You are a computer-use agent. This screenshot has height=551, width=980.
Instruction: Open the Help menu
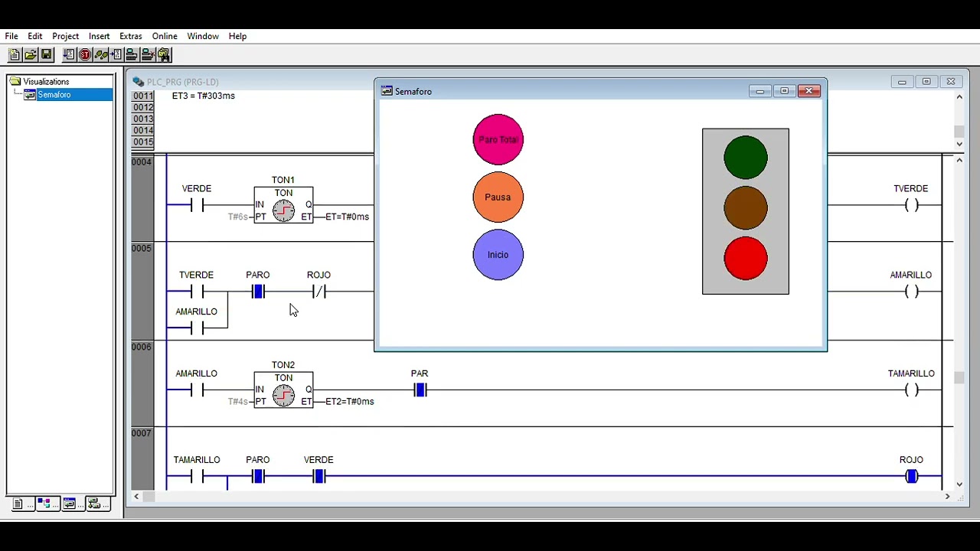point(237,36)
